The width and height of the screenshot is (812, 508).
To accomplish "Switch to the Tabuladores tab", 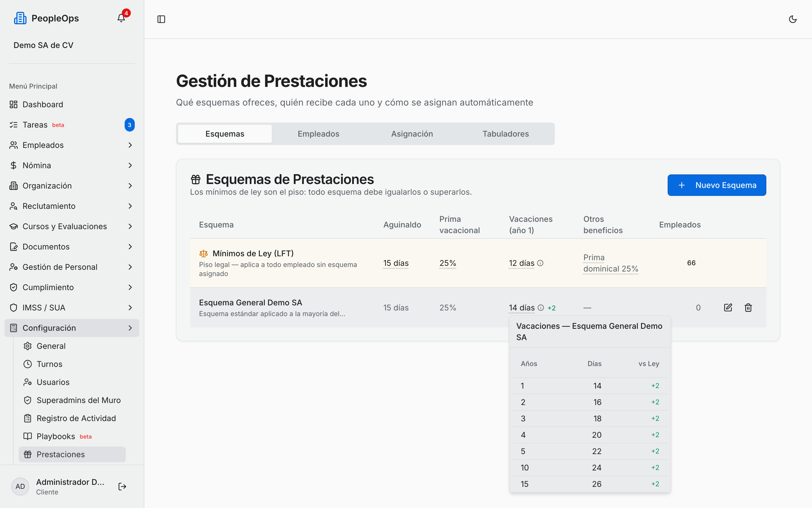I will coord(506,134).
